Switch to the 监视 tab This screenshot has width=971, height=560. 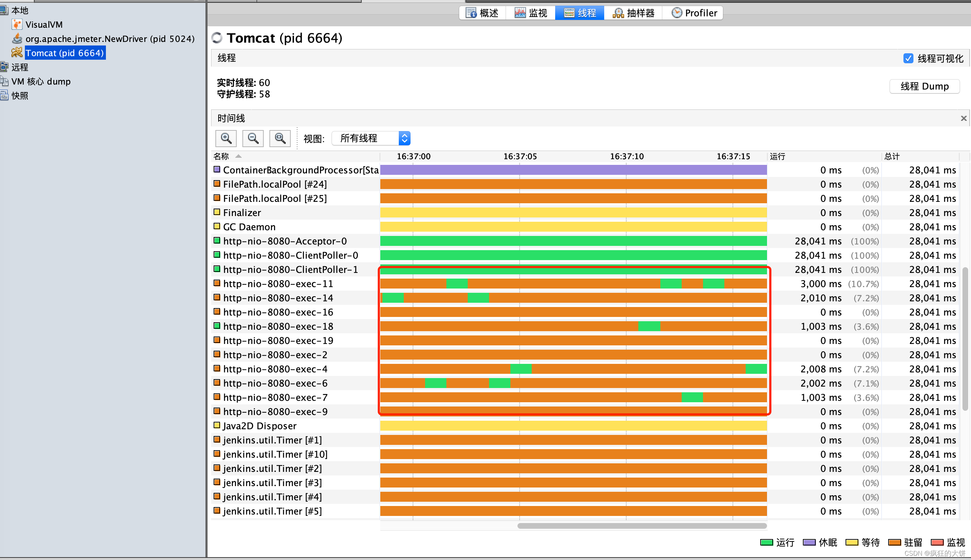coord(531,13)
